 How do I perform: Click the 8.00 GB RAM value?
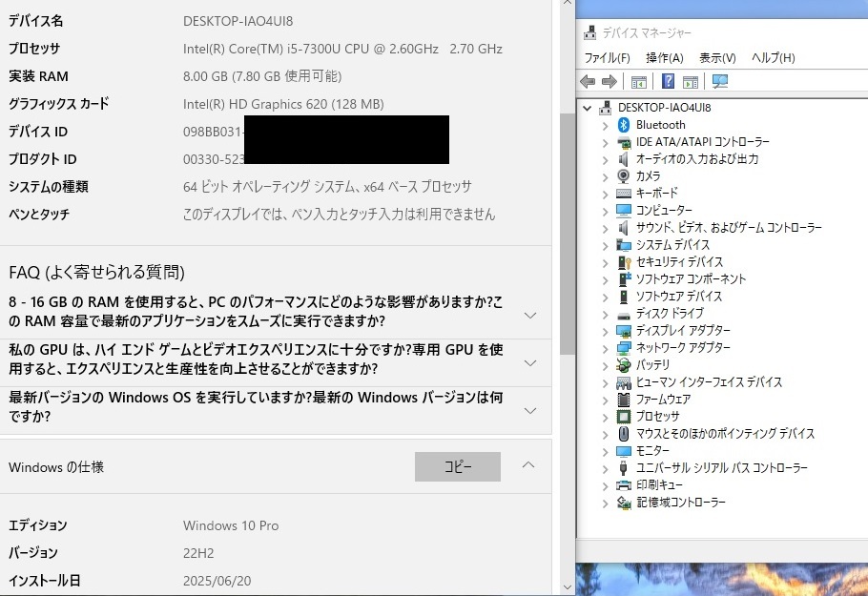click(262, 76)
